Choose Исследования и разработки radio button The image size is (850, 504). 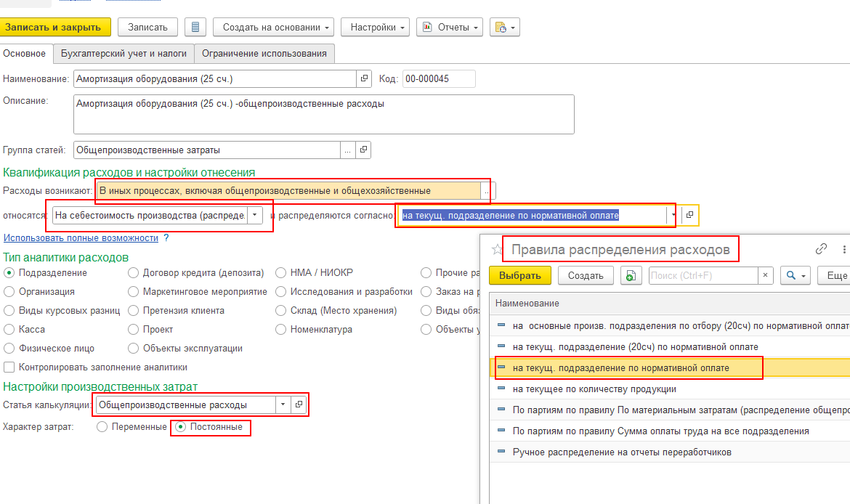[x=281, y=291]
